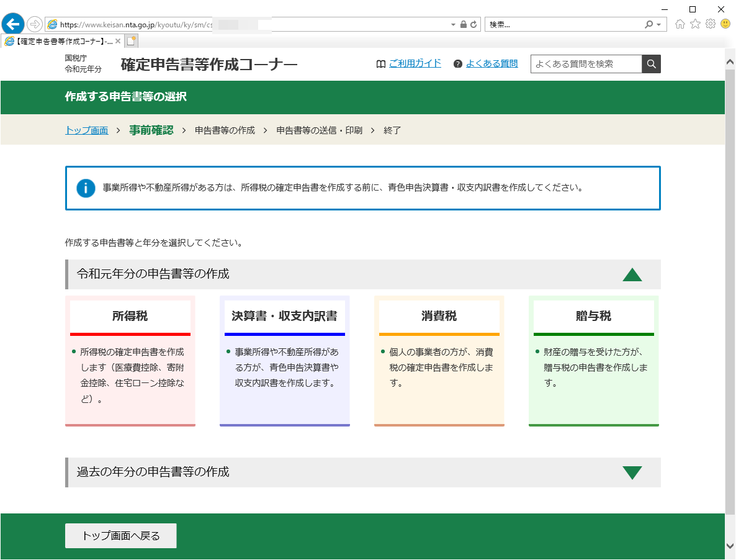Open the browser home icon

tap(680, 24)
